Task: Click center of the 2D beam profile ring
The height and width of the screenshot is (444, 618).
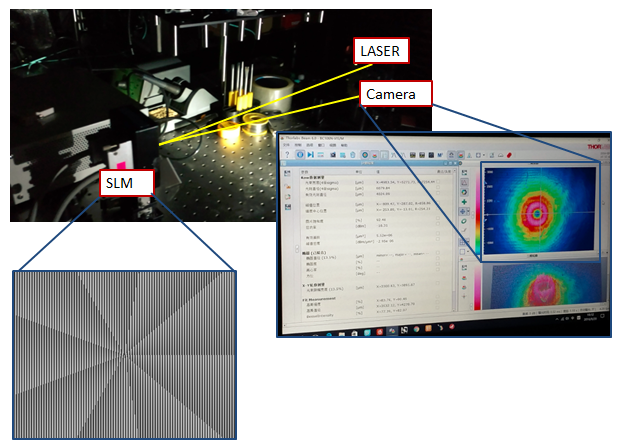Action: tap(539, 212)
